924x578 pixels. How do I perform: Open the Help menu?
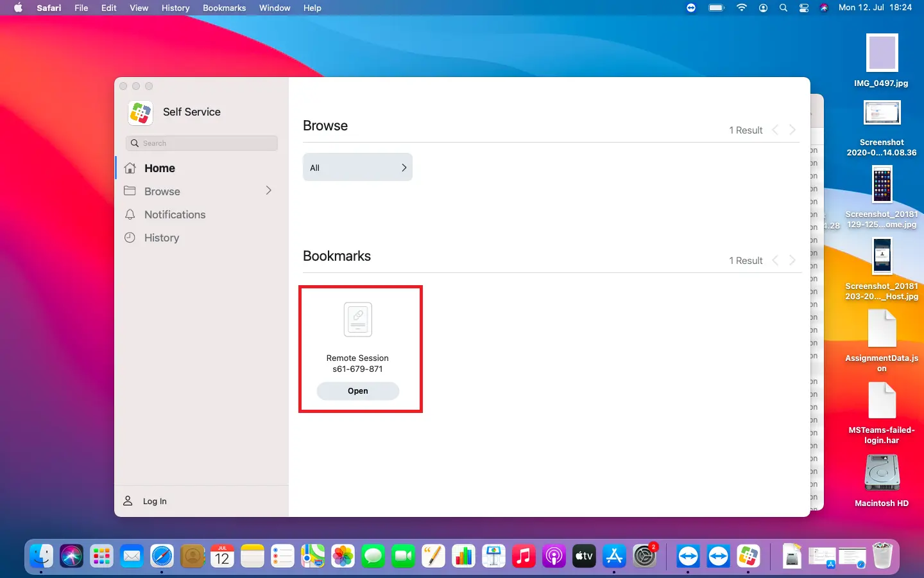coord(312,8)
